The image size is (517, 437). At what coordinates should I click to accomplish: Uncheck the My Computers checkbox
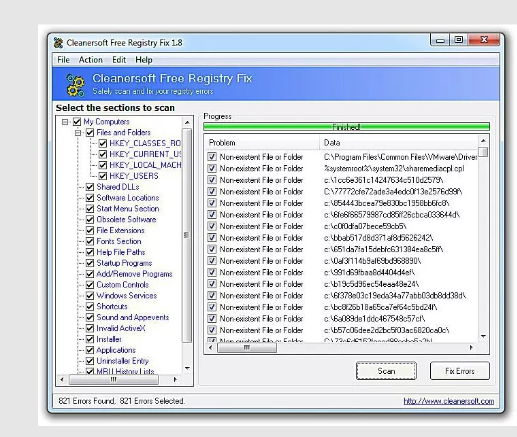77,122
